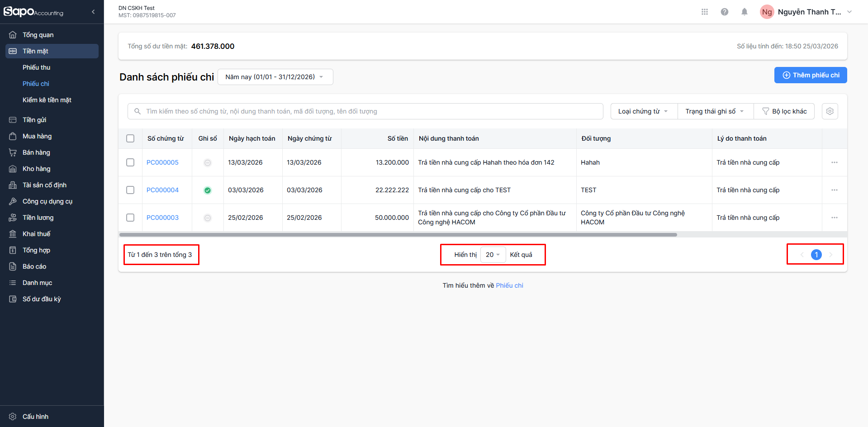Go to Phiếu thu in the sidebar
Viewport: 868px width, 427px height.
point(37,67)
